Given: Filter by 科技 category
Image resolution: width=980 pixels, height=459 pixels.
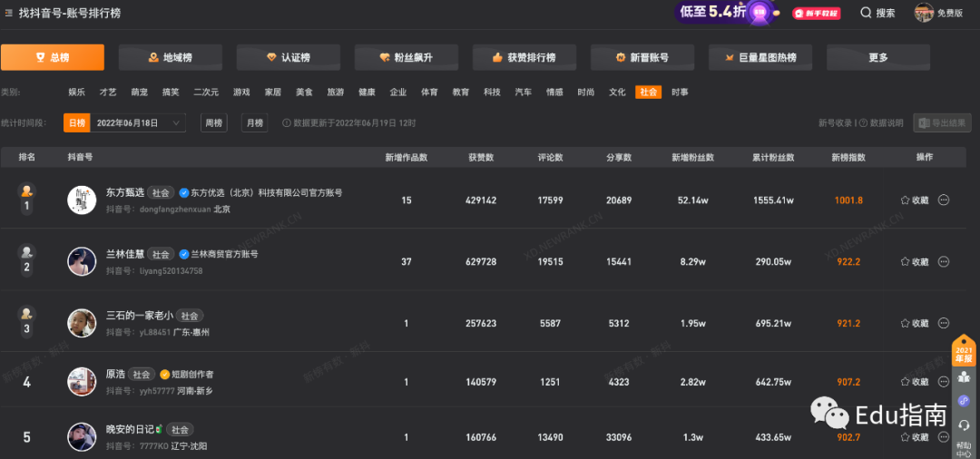Looking at the screenshot, I should (492, 92).
